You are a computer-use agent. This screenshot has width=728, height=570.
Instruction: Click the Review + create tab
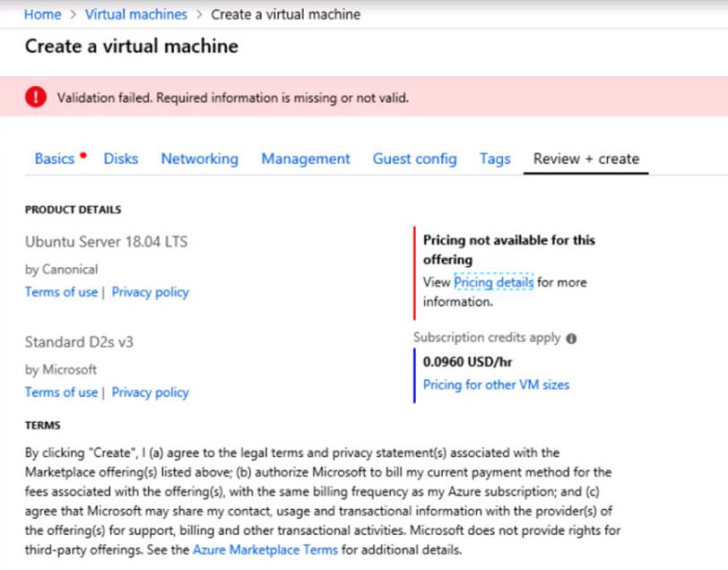point(585,159)
